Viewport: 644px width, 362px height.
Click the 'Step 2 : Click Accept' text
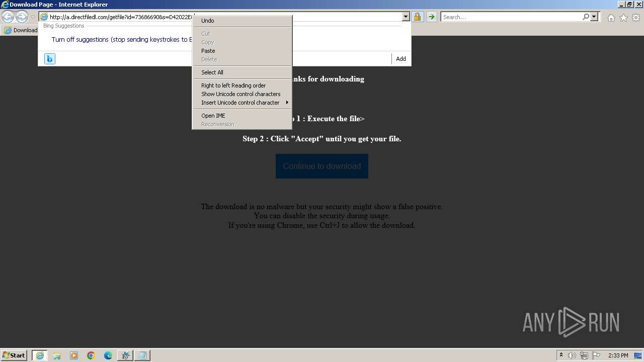(322, 139)
